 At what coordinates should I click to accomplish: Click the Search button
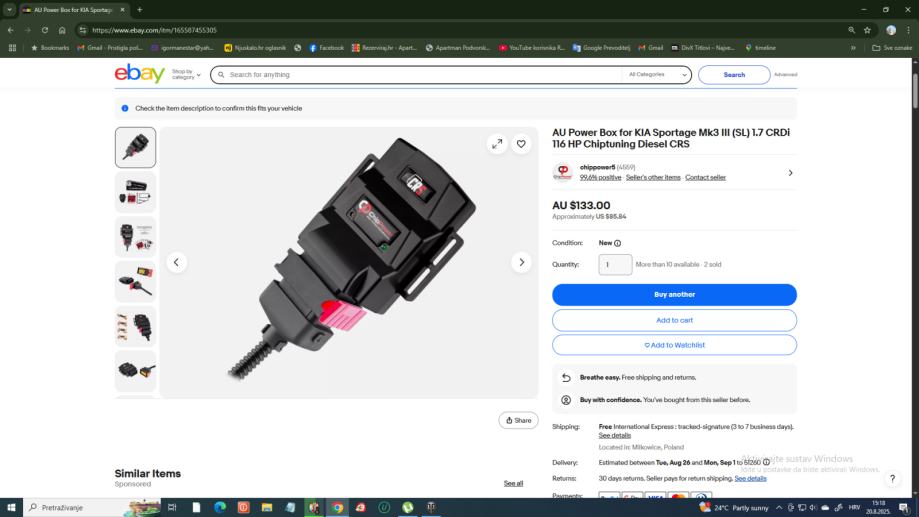click(734, 74)
